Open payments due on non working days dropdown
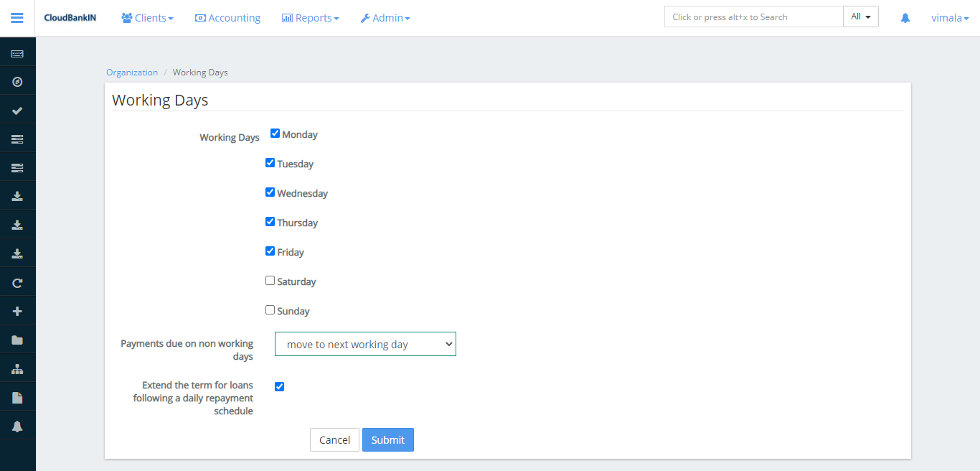This screenshot has height=471, width=980. [x=365, y=344]
